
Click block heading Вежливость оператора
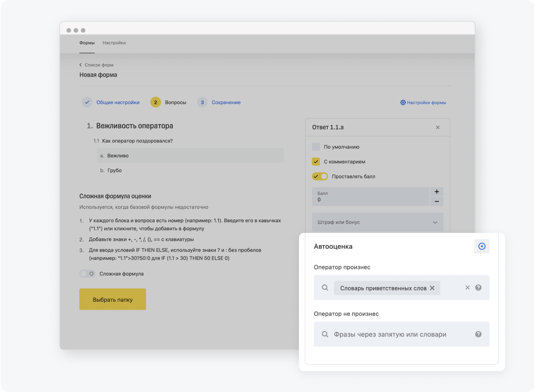click(x=134, y=126)
